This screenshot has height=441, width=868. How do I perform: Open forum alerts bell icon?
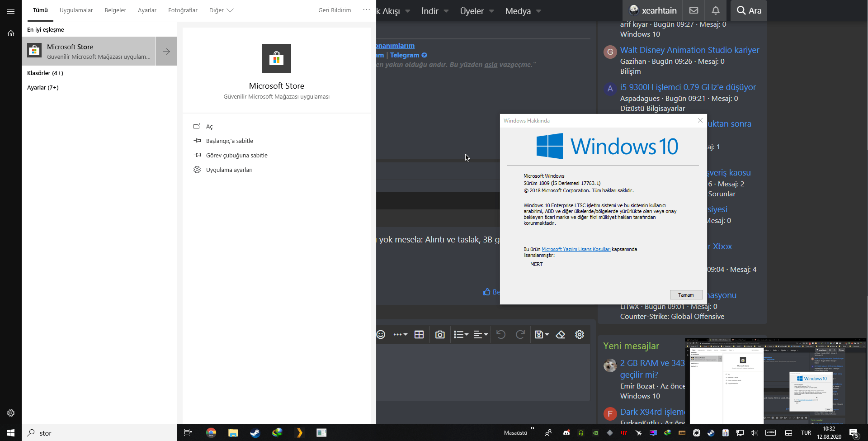[x=716, y=10]
